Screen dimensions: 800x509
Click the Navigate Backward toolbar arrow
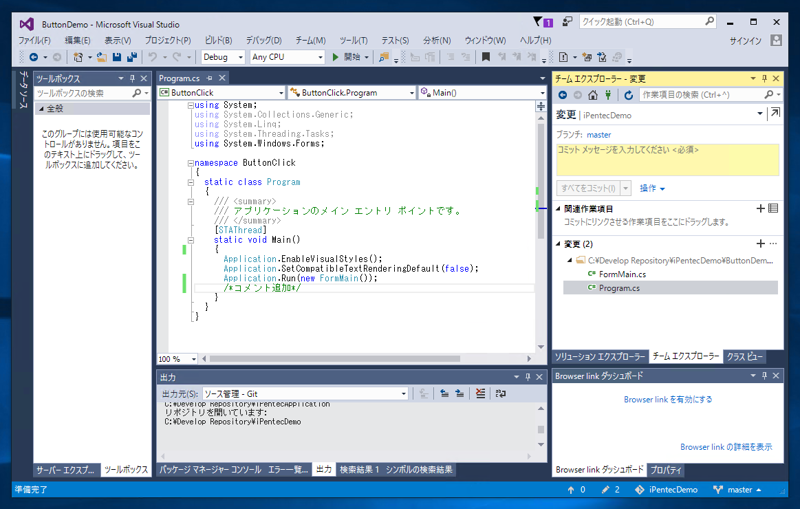34,57
